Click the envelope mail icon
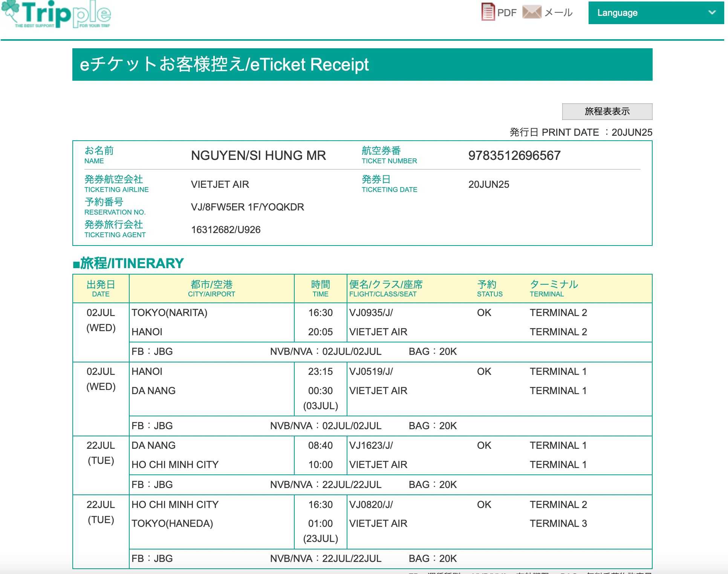 point(531,12)
